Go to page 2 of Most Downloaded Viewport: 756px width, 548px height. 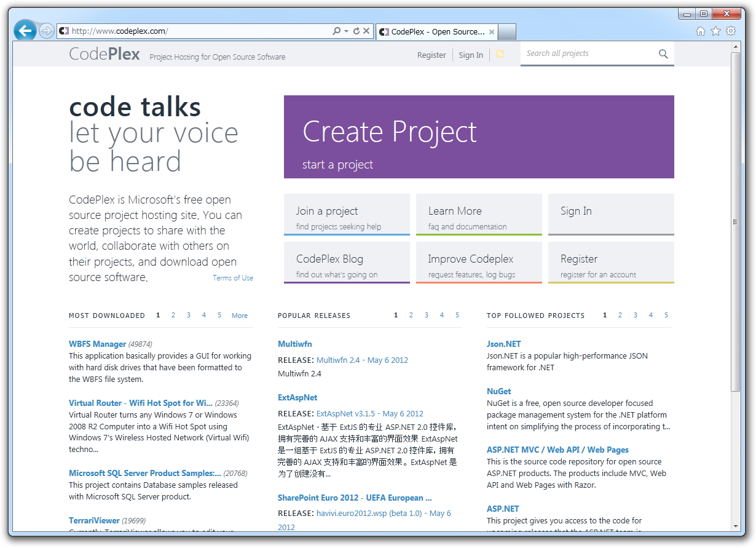point(173,315)
